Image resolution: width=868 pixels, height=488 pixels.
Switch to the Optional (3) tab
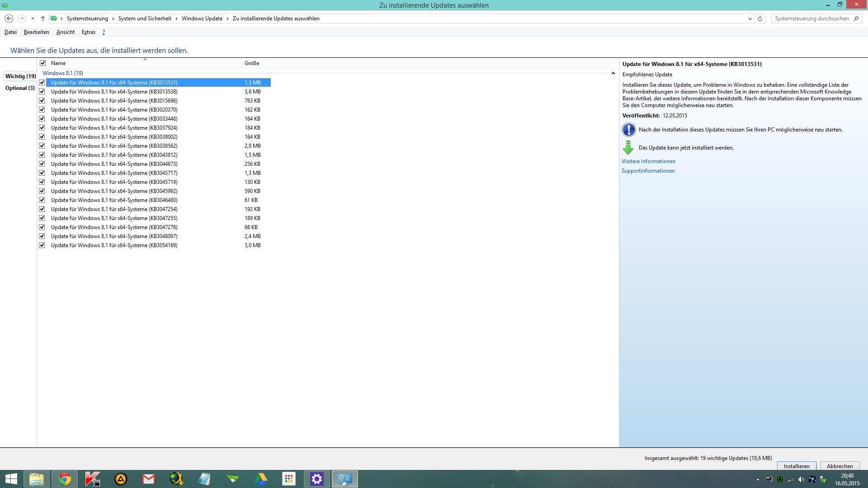coord(20,88)
